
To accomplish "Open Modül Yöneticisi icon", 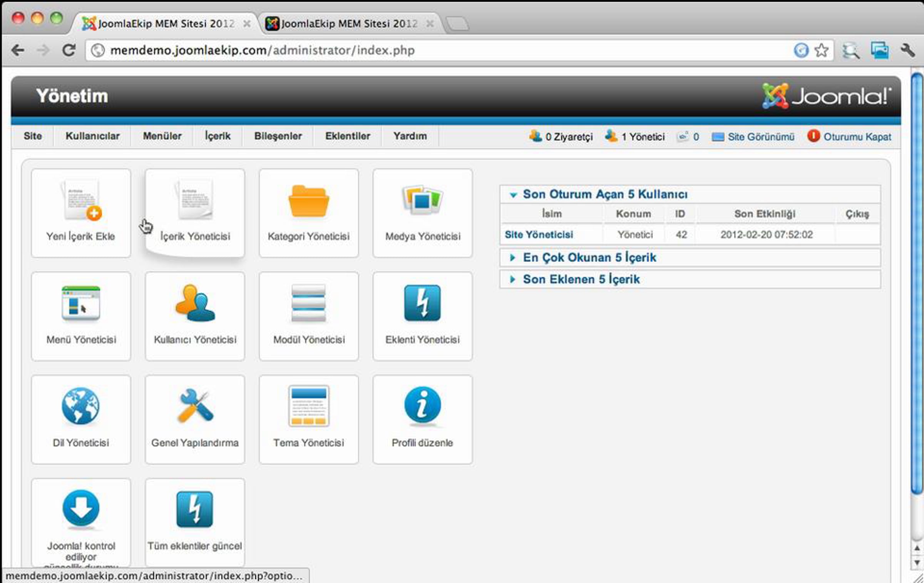I will [x=309, y=303].
